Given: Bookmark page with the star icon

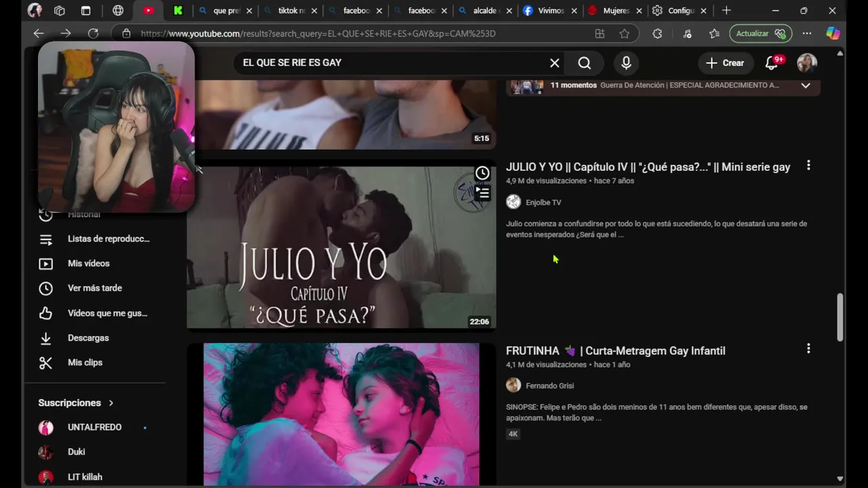Looking at the screenshot, I should [x=625, y=33].
